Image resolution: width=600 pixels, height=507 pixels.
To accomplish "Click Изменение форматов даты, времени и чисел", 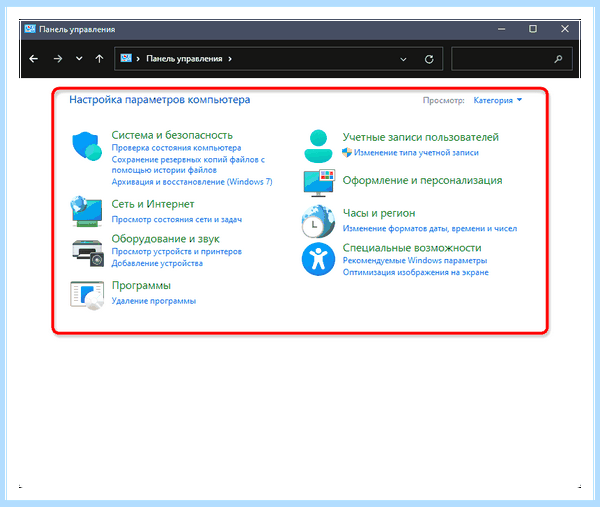I will tap(430, 229).
